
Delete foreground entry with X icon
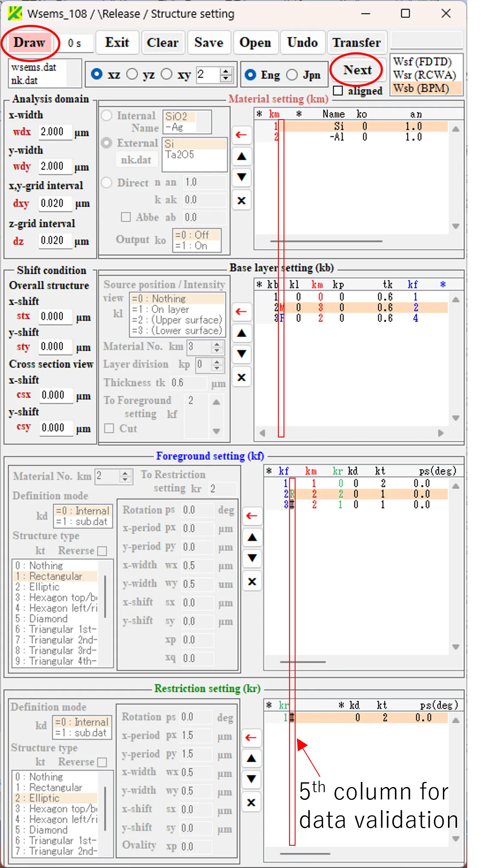pos(252,581)
